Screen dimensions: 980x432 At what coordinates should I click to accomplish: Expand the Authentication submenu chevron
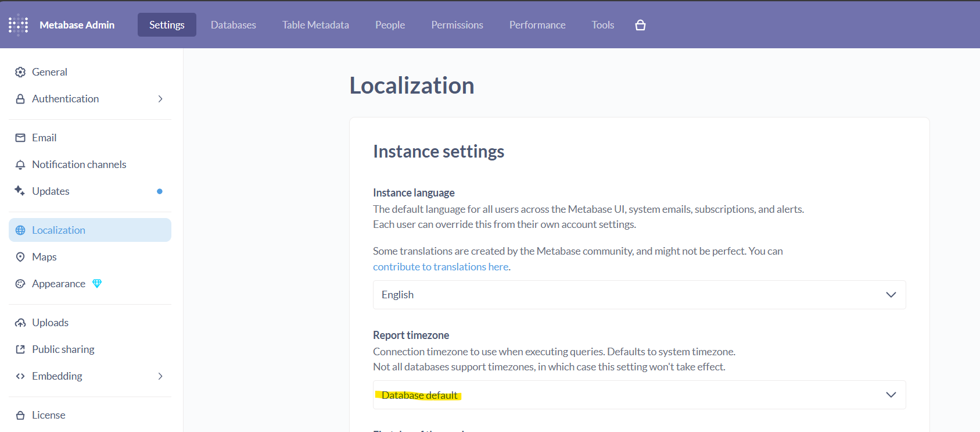click(160, 99)
